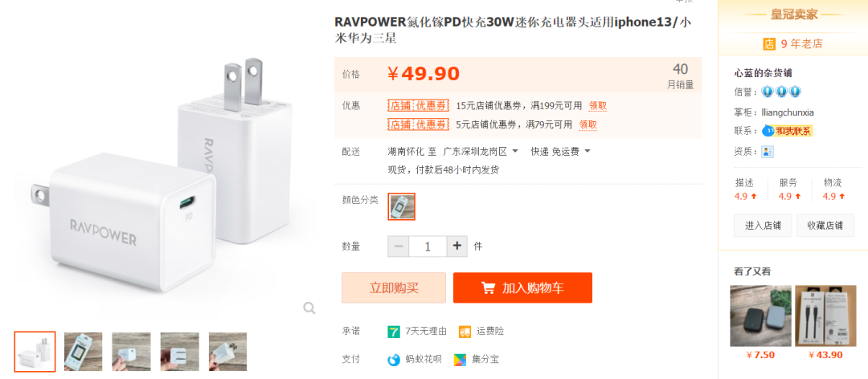Click the seller qualification 资质 card icon
The width and height of the screenshot is (868, 379).
click(x=768, y=152)
